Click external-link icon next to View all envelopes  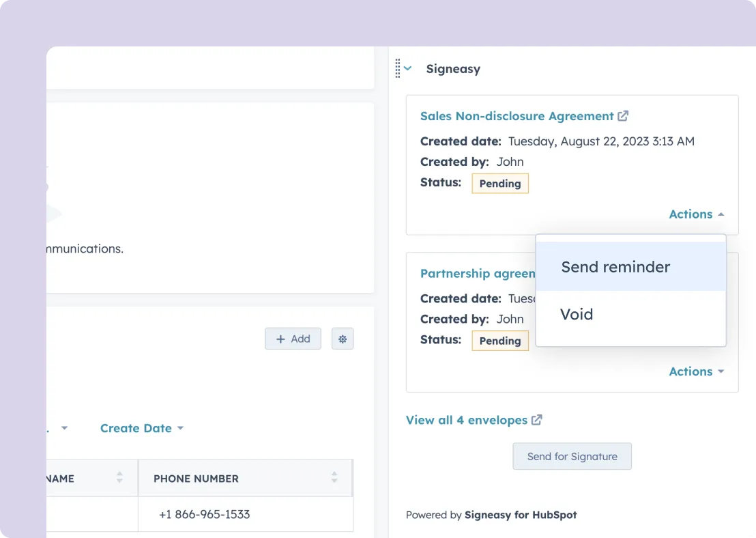[x=536, y=420]
